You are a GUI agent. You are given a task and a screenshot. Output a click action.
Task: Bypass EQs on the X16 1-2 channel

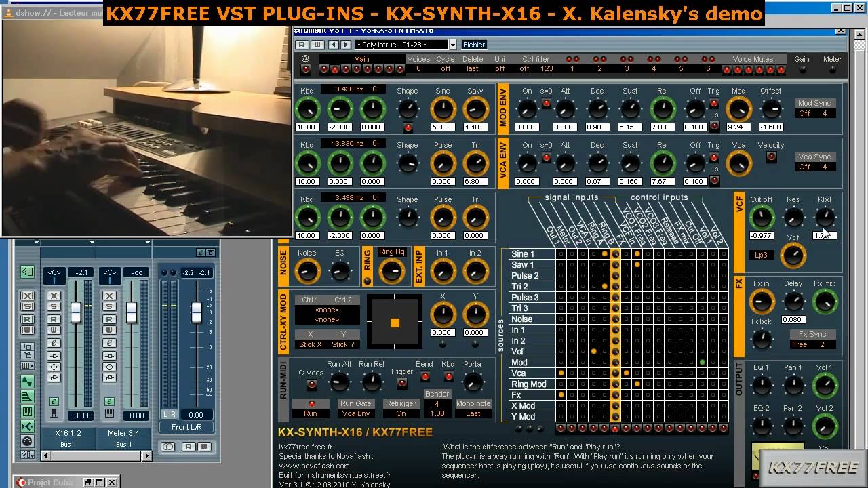click(x=54, y=367)
